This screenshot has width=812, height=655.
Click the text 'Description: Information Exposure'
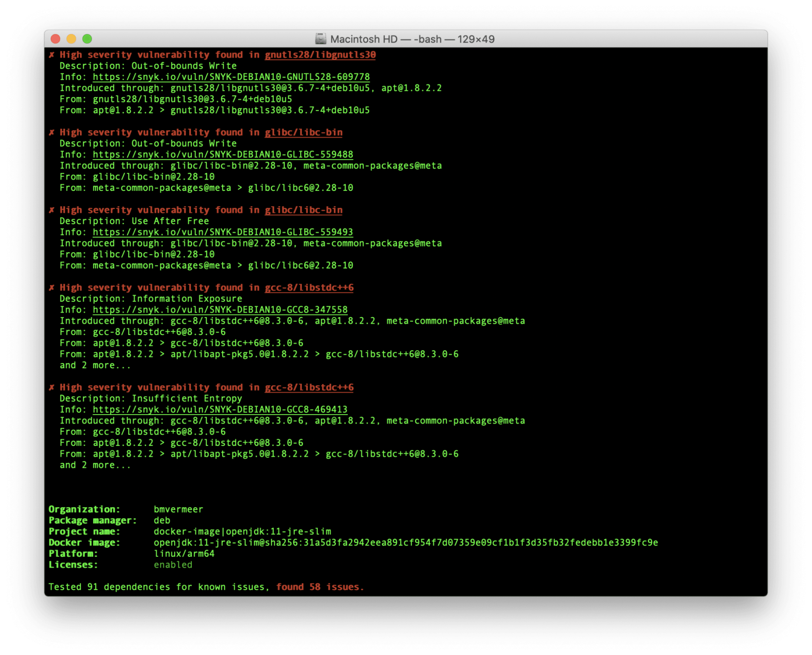[x=151, y=299]
